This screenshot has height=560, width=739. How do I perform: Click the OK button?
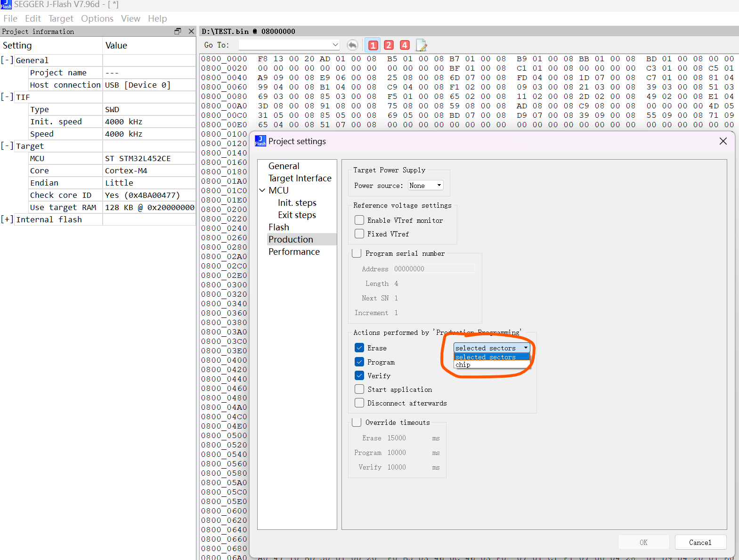(643, 542)
